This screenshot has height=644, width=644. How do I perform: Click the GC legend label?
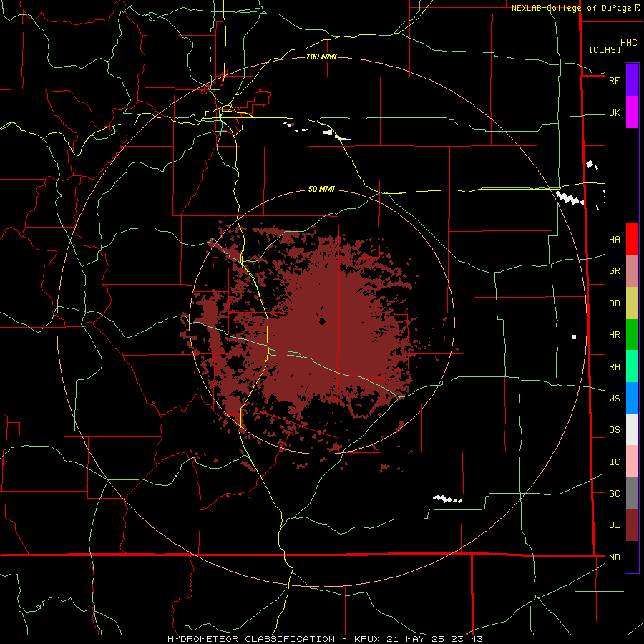pyautogui.click(x=614, y=493)
